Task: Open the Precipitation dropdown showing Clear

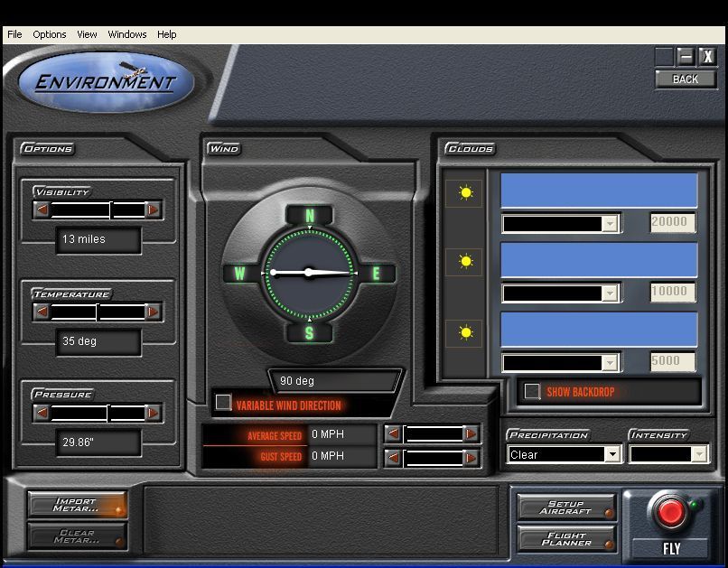Action: (565, 454)
